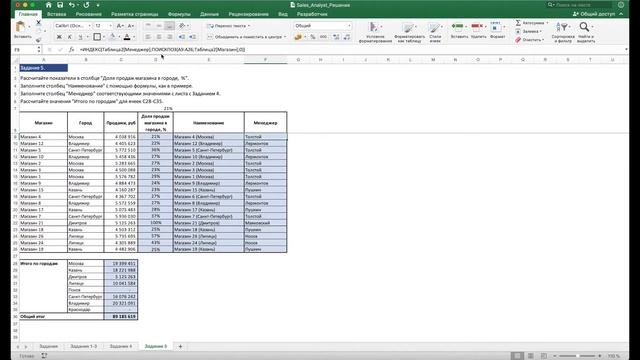Click Автосумма sigma button
This screenshot has width=640, height=360.
click(x=531, y=23)
